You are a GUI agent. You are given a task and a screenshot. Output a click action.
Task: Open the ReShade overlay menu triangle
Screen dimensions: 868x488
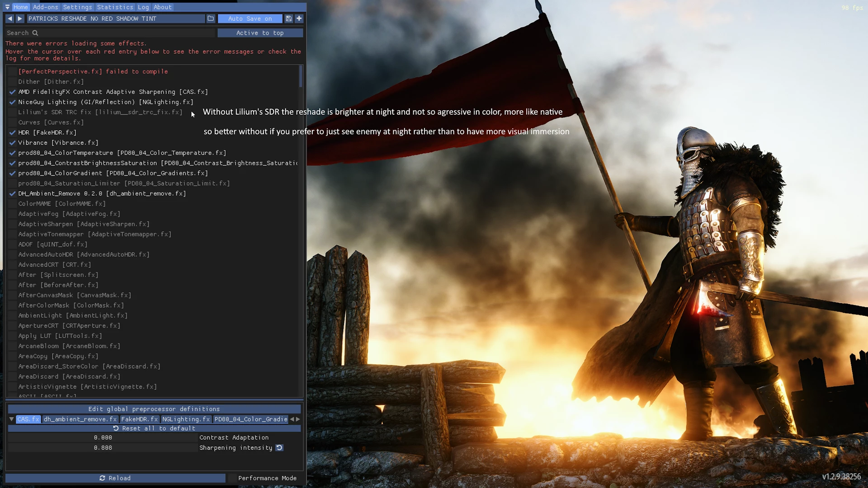point(7,7)
